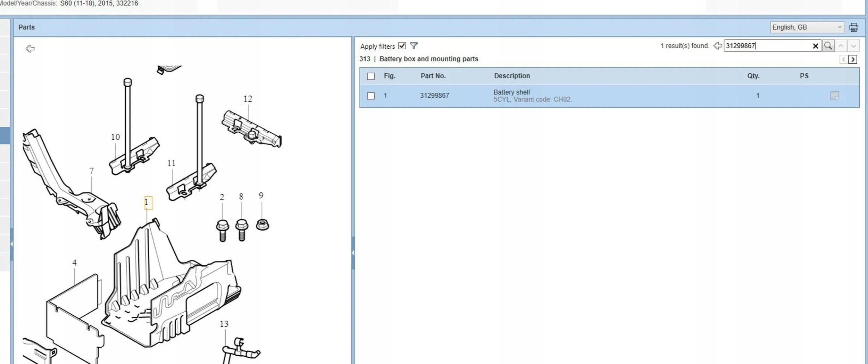Sort by the Qty. column header
The width and height of the screenshot is (868, 364).
(753, 76)
